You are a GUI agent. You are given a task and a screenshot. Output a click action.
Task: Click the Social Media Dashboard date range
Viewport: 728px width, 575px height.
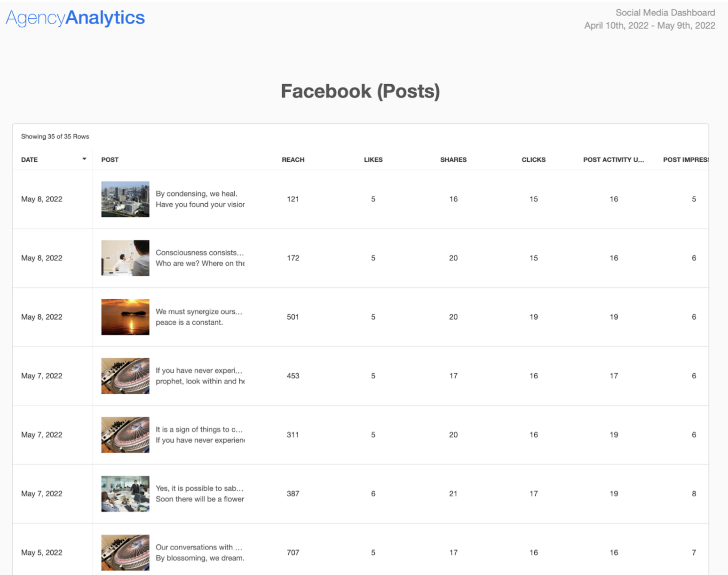coord(649,26)
